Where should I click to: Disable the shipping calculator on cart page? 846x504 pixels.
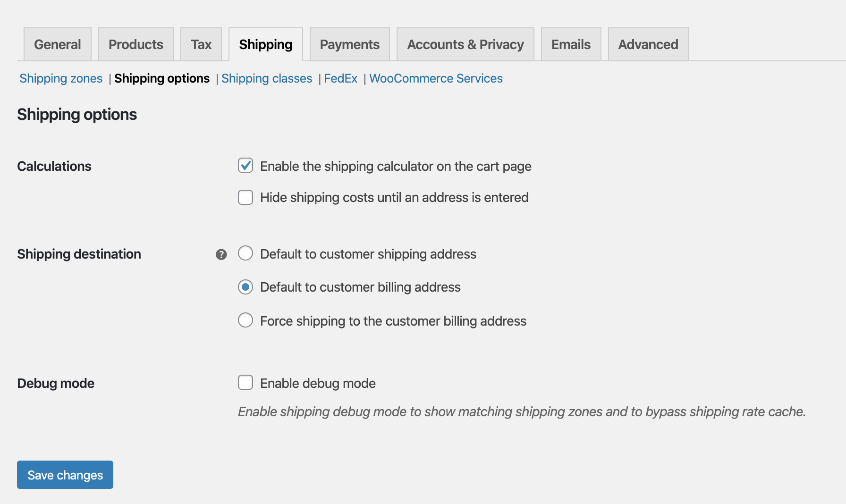[x=245, y=166]
